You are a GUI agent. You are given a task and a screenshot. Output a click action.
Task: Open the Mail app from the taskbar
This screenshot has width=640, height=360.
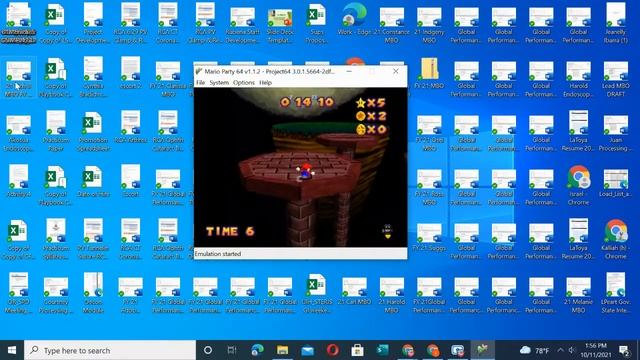[x=307, y=350]
